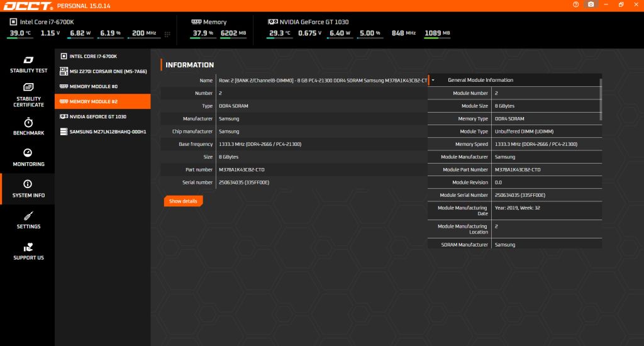Click Memory Speed value in right panel
Screen dimensions: 644x346
pyautogui.click(x=536, y=144)
